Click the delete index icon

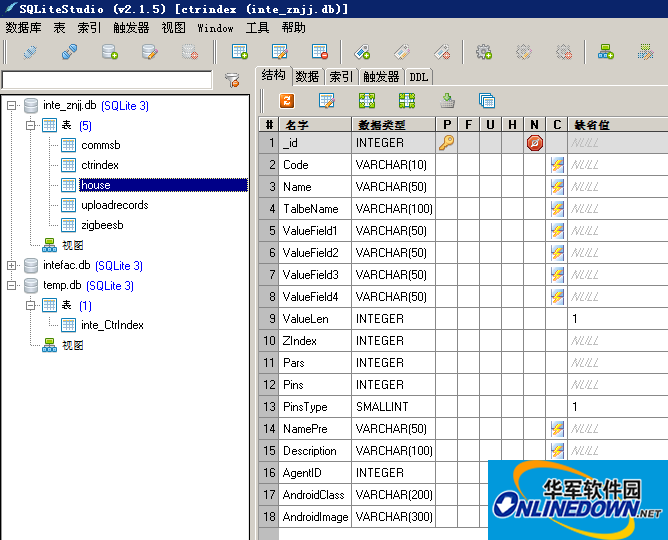[x=442, y=52]
